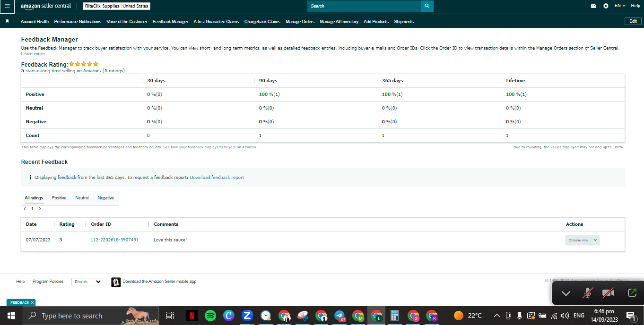The image size is (644, 325).
Task: Click the Amazon Seller mobile app icon
Action: pyautogui.click(x=116, y=282)
